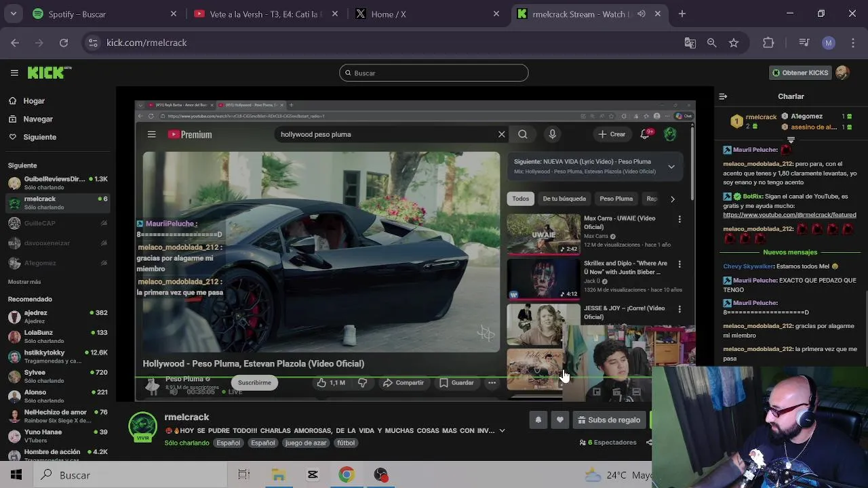Open the Chrome extensions puzzle icon
This screenshot has width=868, height=488.
[x=768, y=43]
